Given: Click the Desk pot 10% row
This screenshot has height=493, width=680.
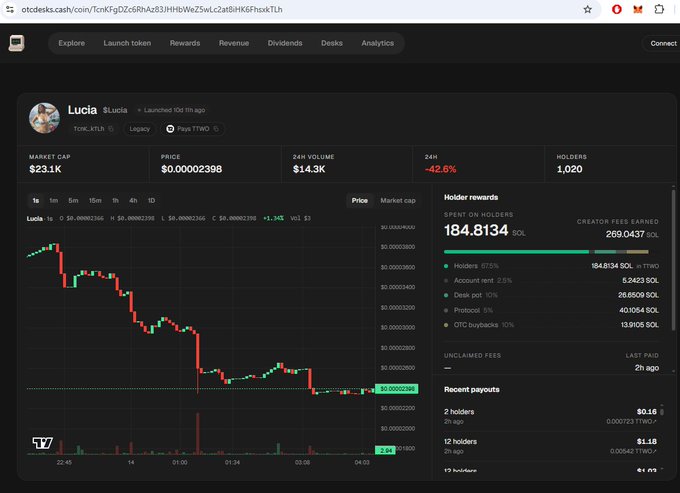Looking at the screenshot, I should [x=551, y=295].
